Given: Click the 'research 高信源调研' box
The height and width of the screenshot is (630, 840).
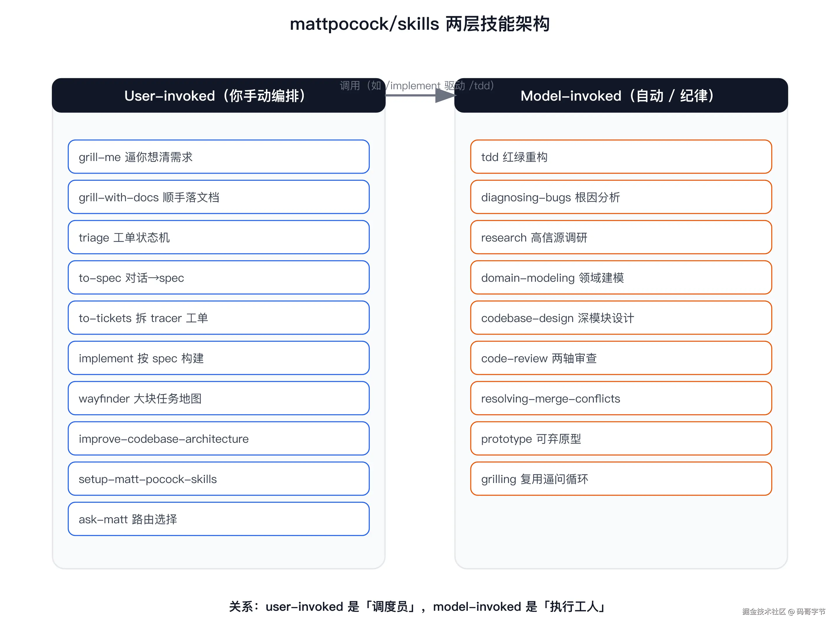Looking at the screenshot, I should (x=621, y=237).
